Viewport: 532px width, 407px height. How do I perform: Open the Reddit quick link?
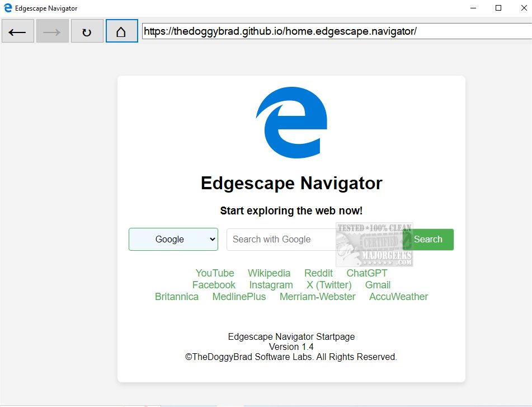[x=318, y=273]
